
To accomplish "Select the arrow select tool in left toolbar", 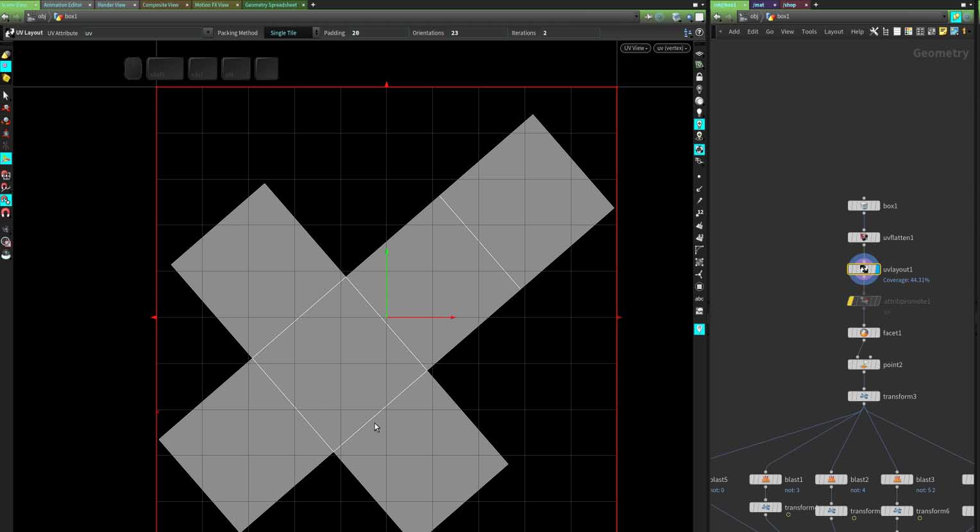I will (x=6, y=96).
